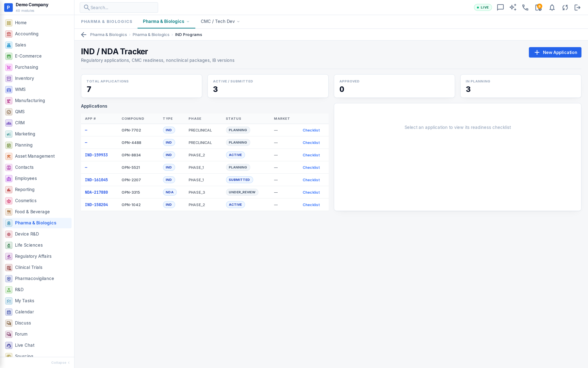Click the Demo Company logo icon
This screenshot has width=588, height=368.
coord(8,8)
